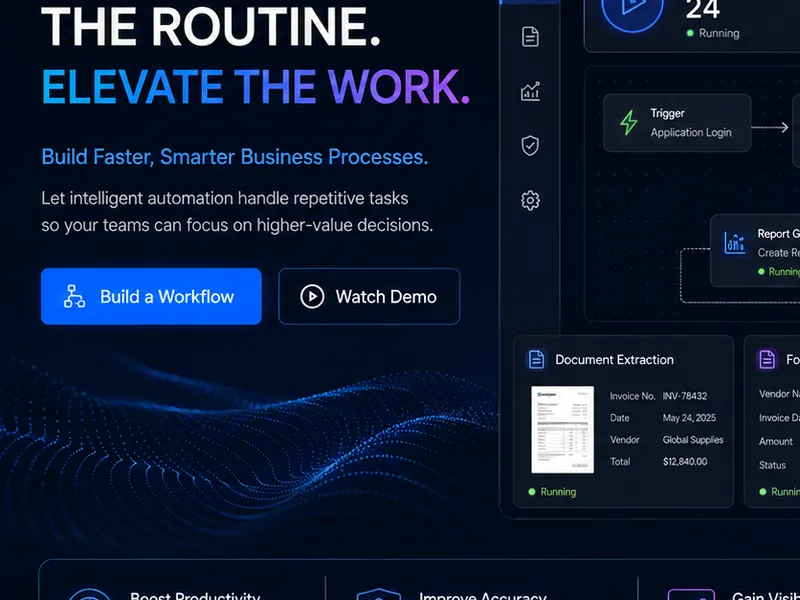Click the workflow diagram icon on Build button
This screenshot has height=600, width=800.
coord(74,296)
